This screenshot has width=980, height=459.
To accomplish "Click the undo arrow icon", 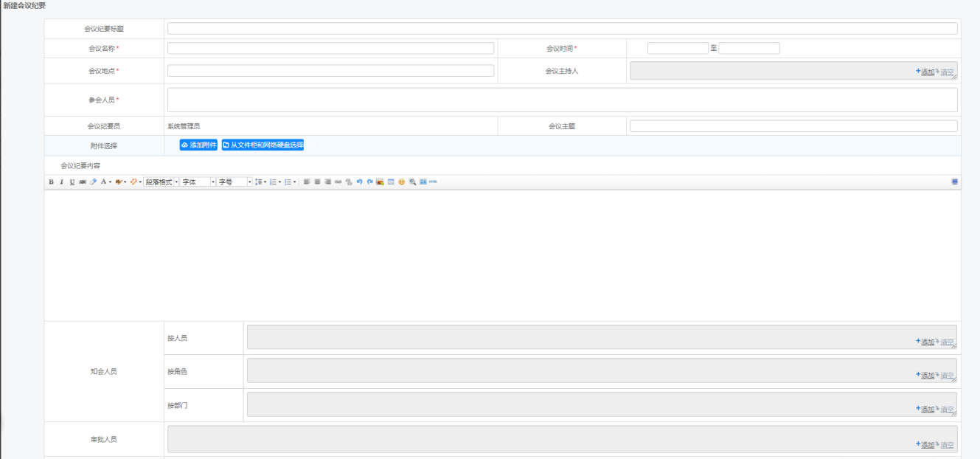I will (x=359, y=182).
